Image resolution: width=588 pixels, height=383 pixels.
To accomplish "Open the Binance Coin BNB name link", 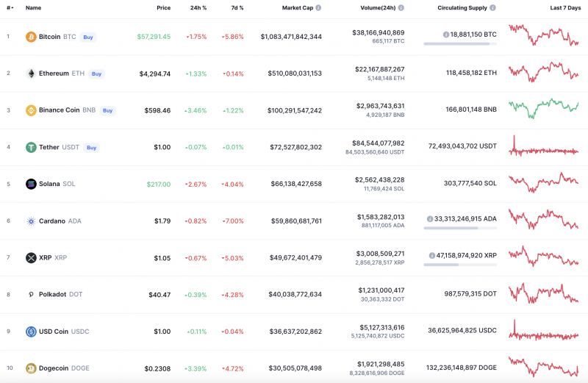I will 67,110.
